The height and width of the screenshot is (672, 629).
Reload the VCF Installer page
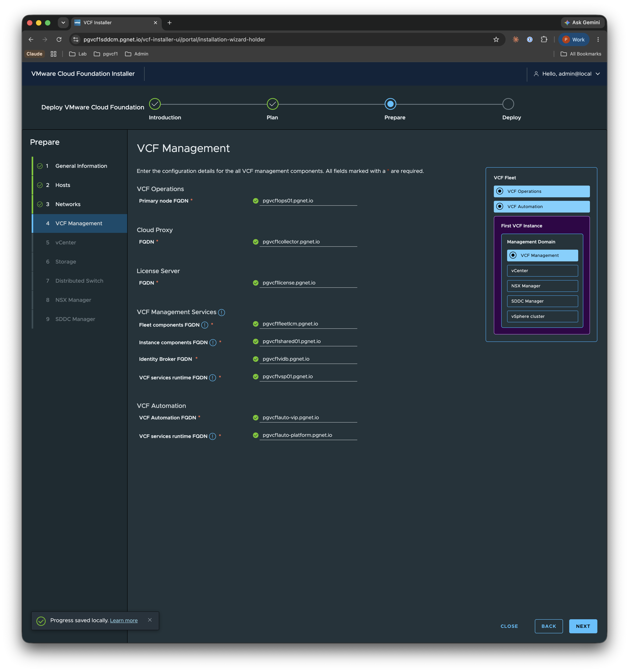(59, 39)
